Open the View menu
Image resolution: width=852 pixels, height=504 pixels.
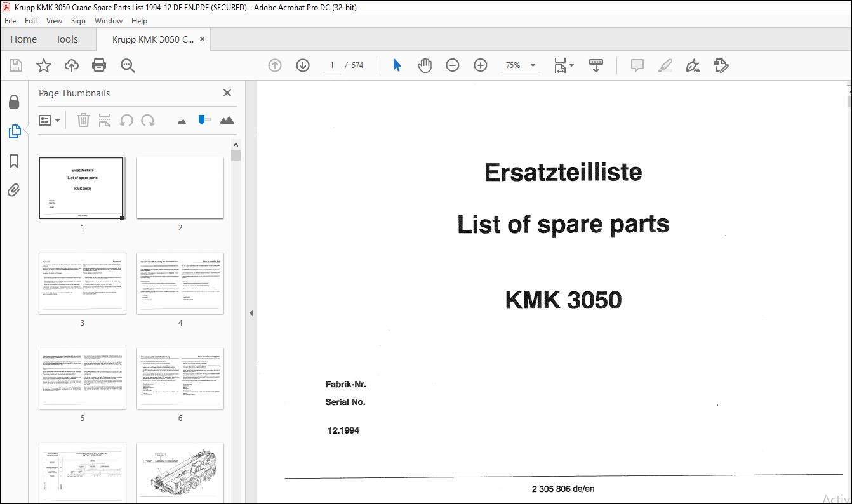[x=55, y=21]
